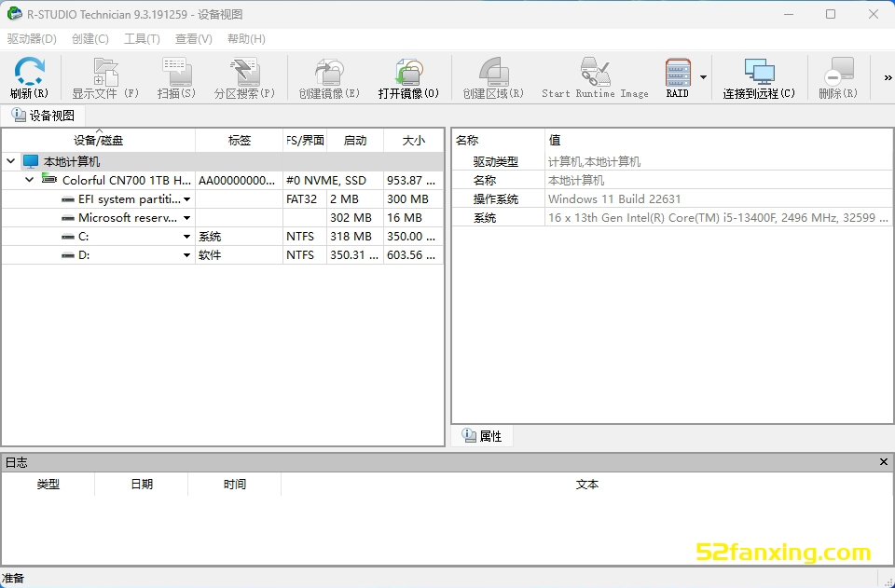The width and height of the screenshot is (895, 588).
Task: Click the 系统 label cell of C:
Action: tap(240, 237)
